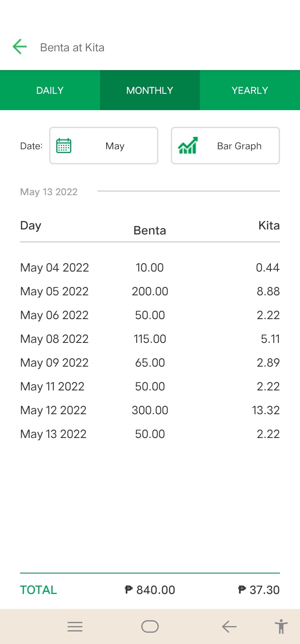300x644 pixels.
Task: Tap the system back arrow in navigation bar
Action: (229, 626)
